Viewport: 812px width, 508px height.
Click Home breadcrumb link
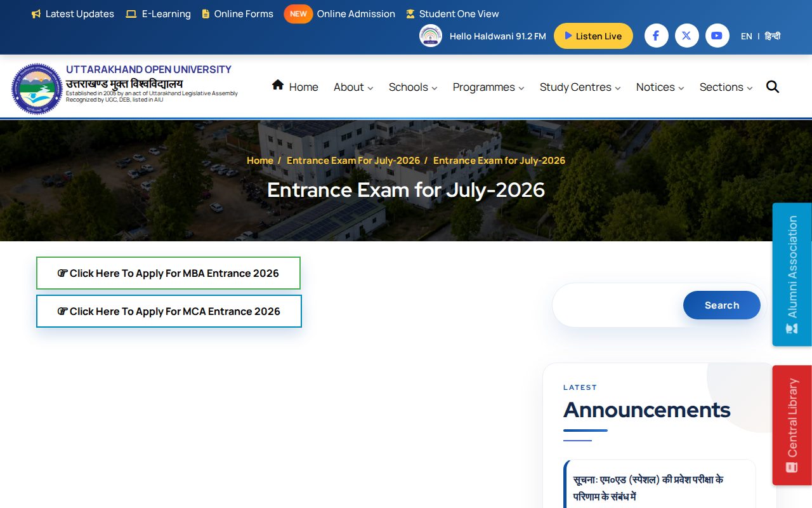(260, 161)
